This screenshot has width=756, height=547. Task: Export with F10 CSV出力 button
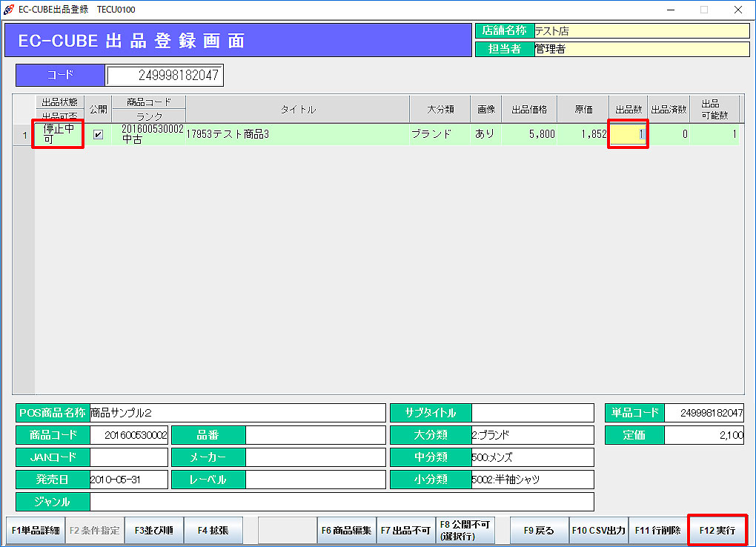tap(599, 531)
